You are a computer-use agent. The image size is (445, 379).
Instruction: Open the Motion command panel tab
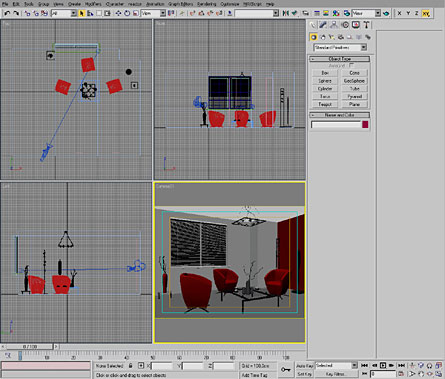pyautogui.click(x=345, y=25)
